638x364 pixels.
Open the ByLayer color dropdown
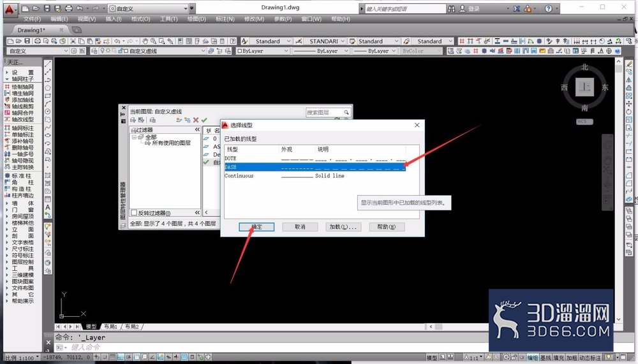(262, 51)
